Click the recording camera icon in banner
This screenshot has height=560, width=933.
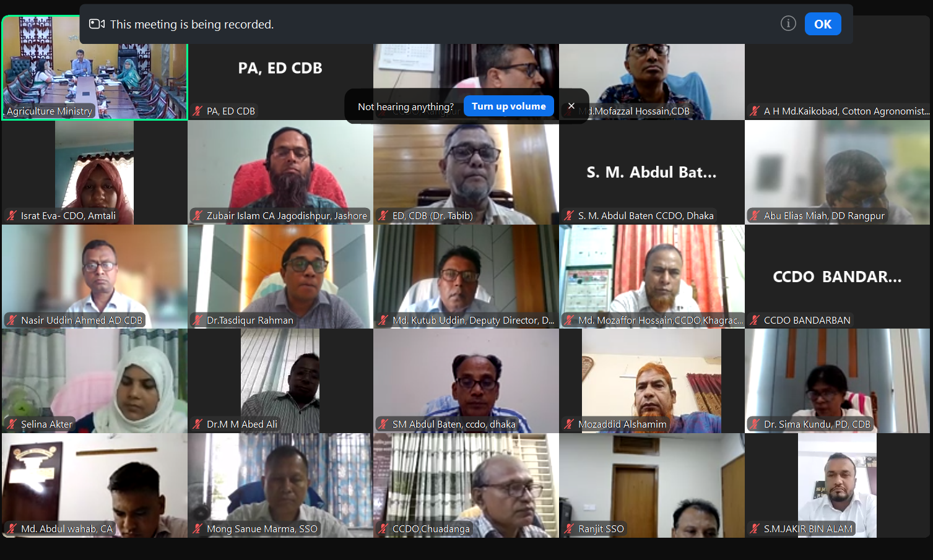[97, 24]
